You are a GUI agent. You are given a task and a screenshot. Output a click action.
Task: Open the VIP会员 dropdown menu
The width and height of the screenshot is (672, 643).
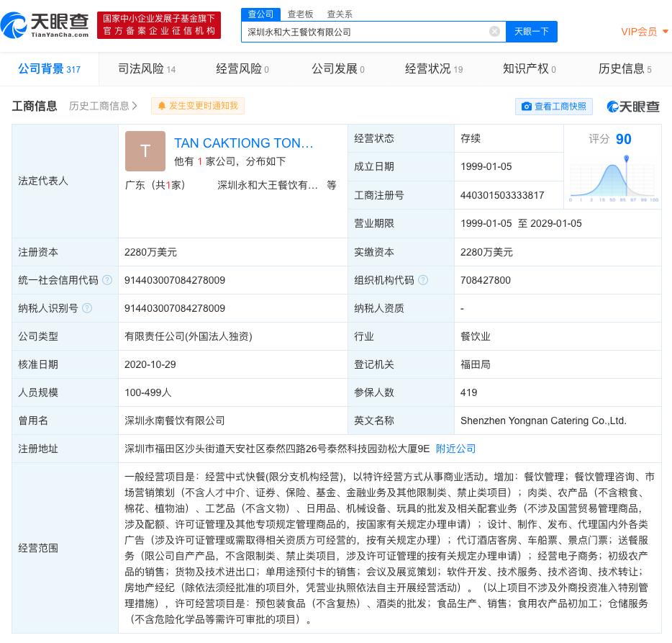(645, 32)
